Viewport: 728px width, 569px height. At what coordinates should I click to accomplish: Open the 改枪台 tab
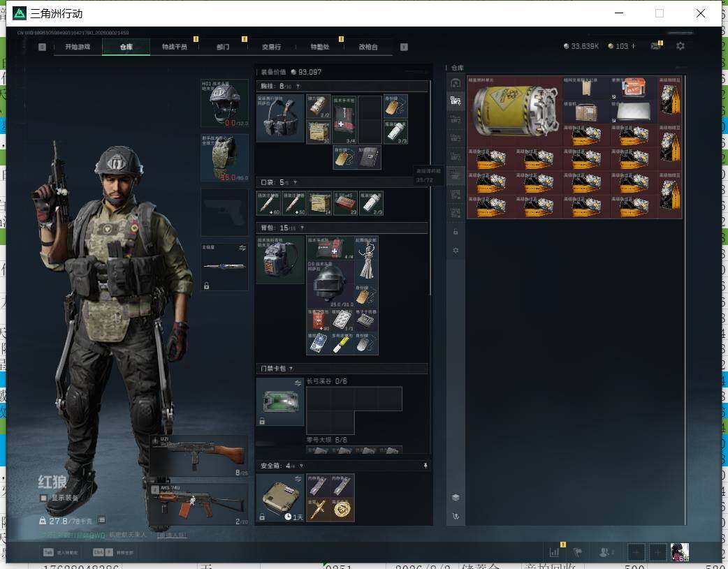(368, 47)
